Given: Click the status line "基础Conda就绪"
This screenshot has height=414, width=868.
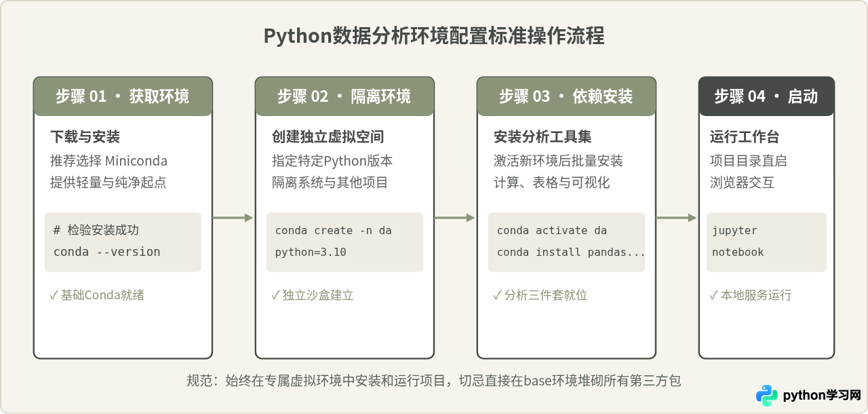Looking at the screenshot, I should [97, 295].
